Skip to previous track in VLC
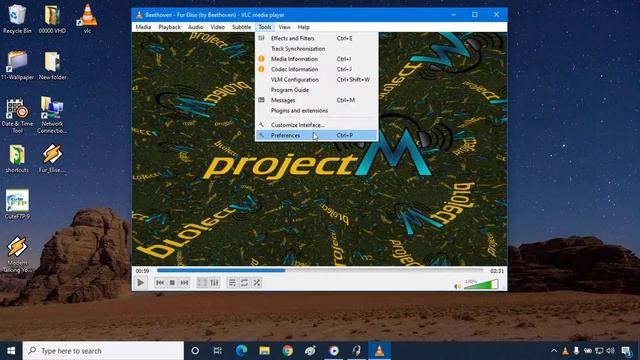 [x=160, y=282]
